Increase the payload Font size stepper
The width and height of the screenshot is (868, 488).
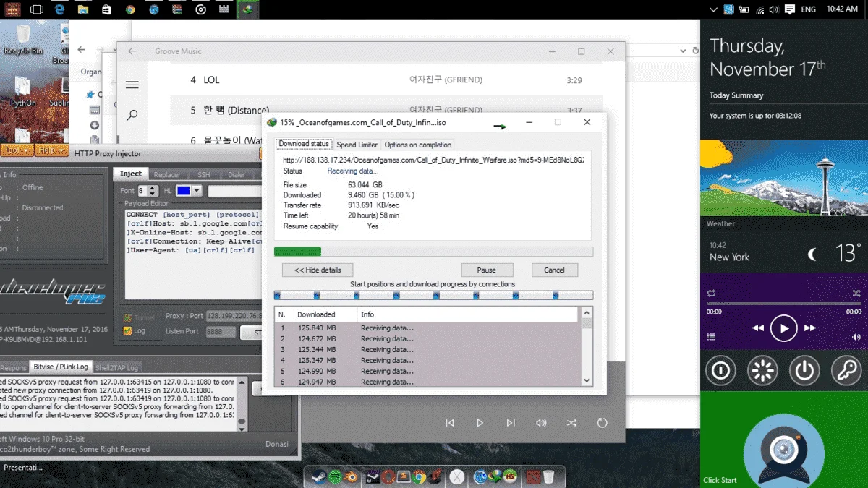[x=153, y=188]
